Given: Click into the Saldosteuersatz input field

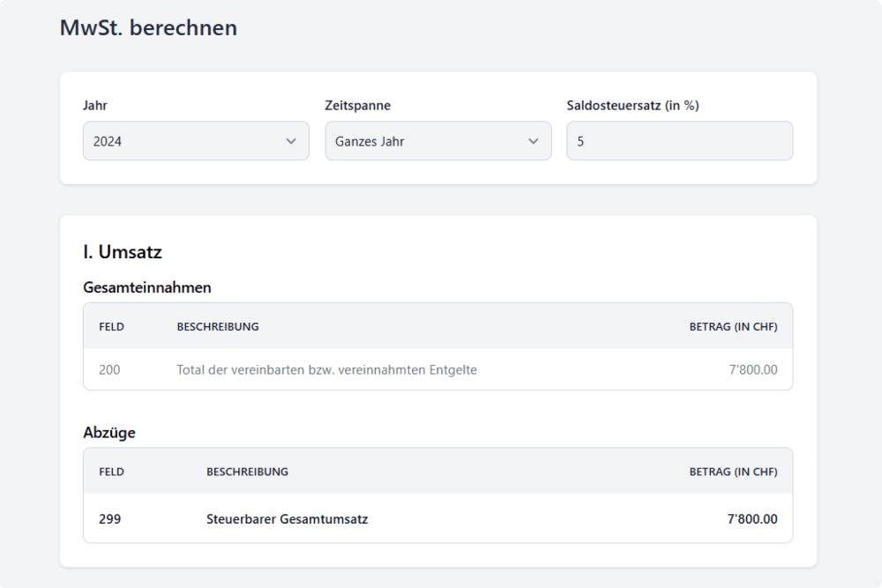Looking at the screenshot, I should coord(679,140).
